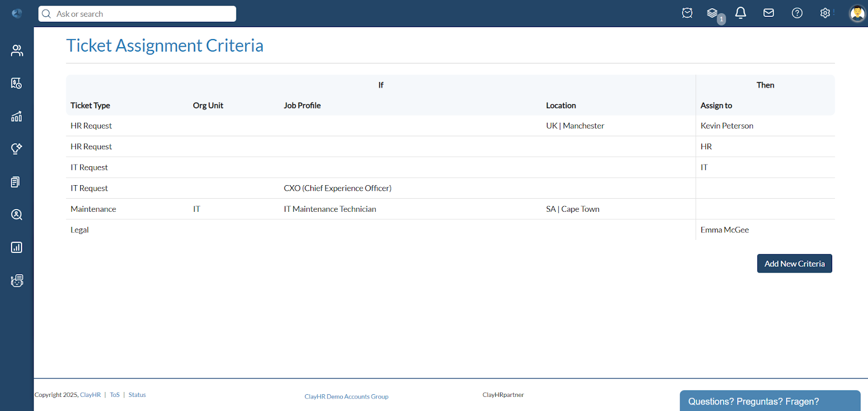Click the Ticket Assignment Criteria heading
The height and width of the screenshot is (411, 868).
click(x=165, y=46)
